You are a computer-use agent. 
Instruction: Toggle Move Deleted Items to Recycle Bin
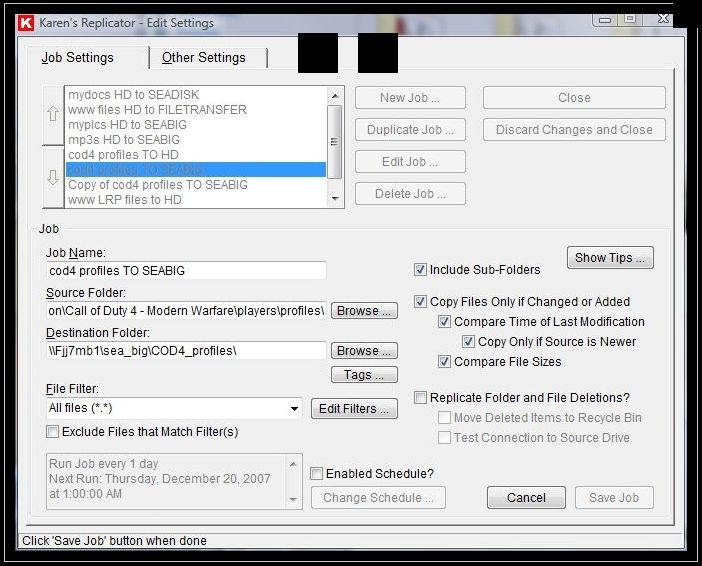pos(444,418)
